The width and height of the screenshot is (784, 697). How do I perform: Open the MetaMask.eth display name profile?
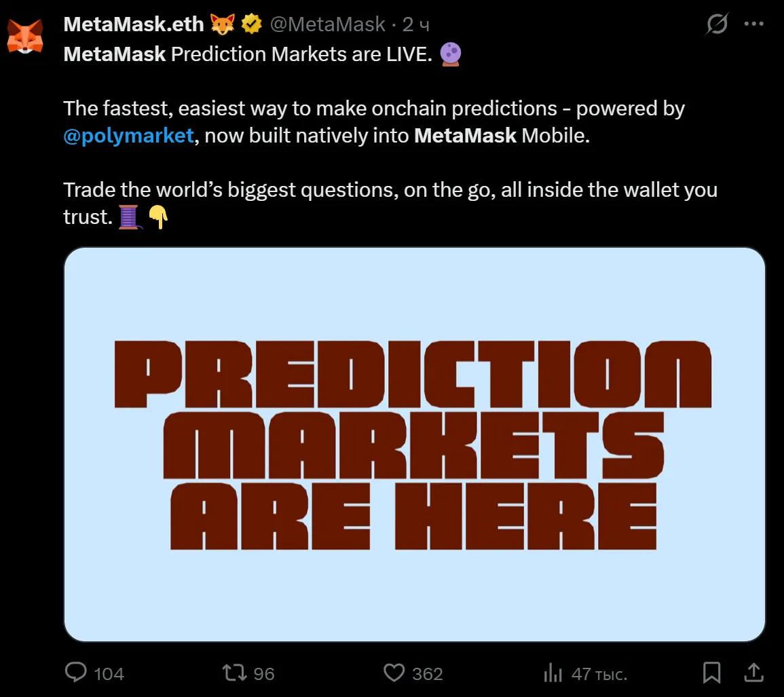[134, 24]
